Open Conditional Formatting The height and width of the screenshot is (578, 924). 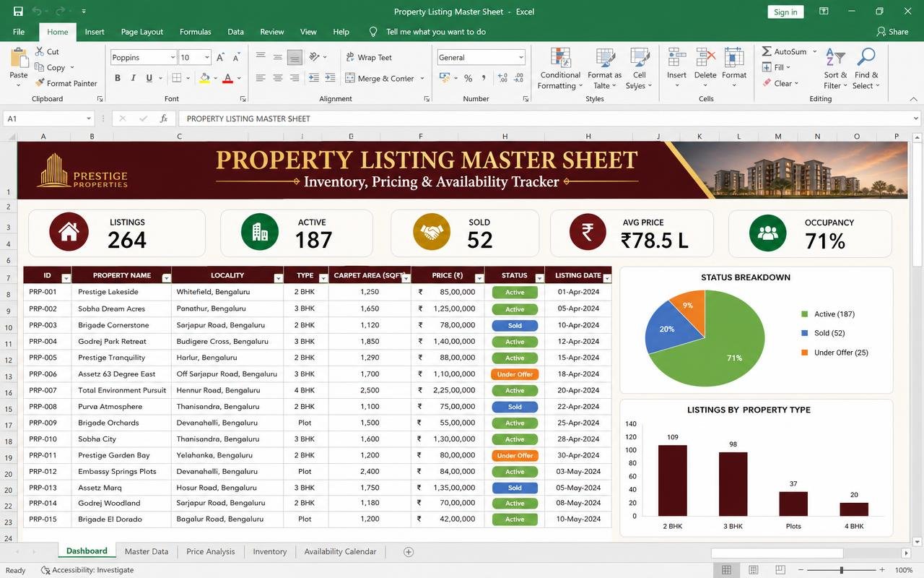click(560, 69)
